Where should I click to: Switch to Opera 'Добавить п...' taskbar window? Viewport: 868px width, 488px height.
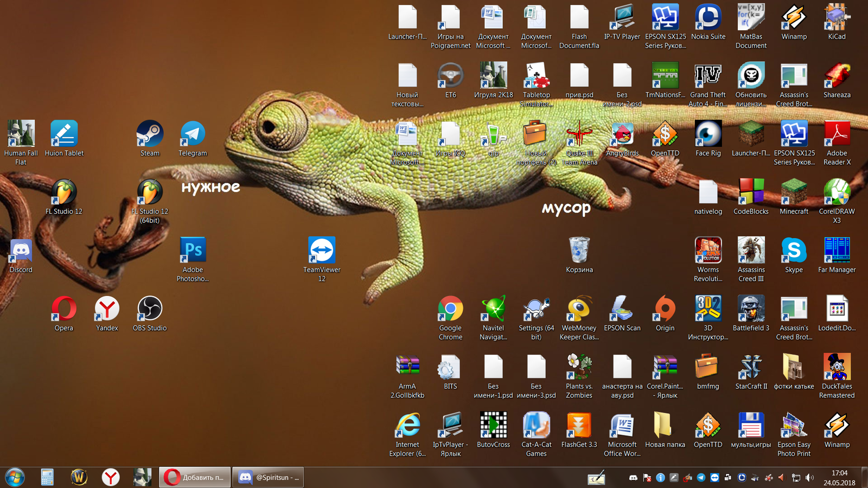[x=195, y=478]
